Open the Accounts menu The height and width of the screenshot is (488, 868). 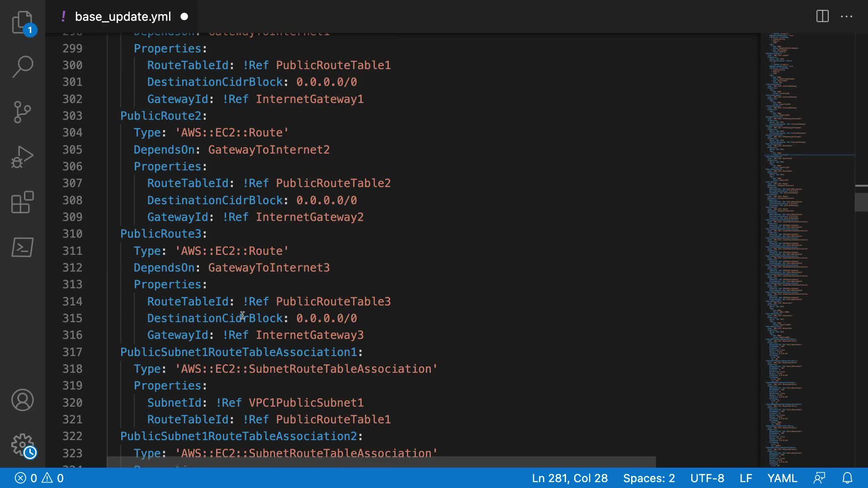point(22,400)
